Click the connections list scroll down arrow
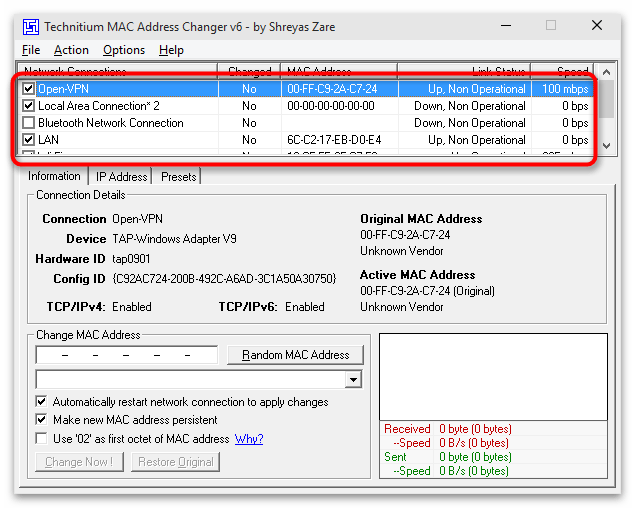 pos(606,146)
